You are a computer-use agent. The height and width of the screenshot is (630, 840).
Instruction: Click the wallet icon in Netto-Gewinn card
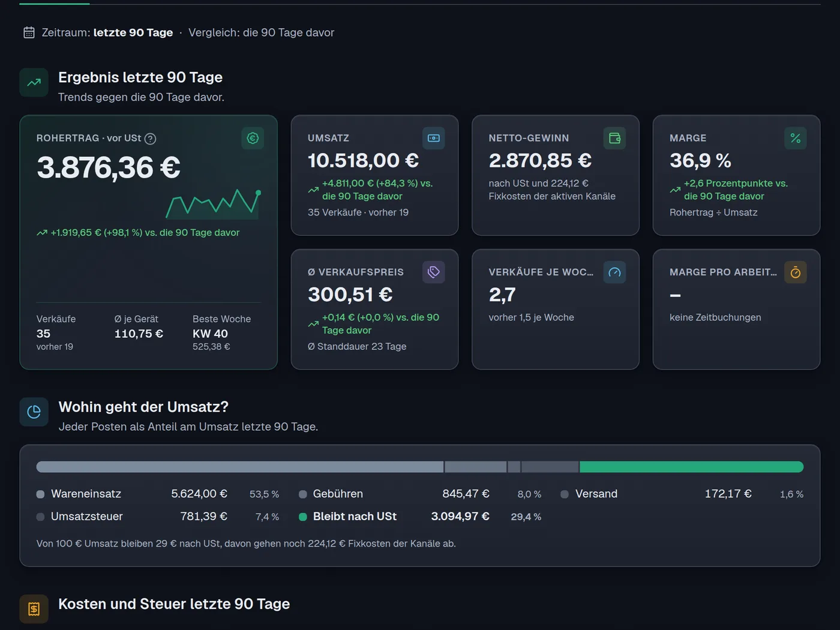point(614,138)
